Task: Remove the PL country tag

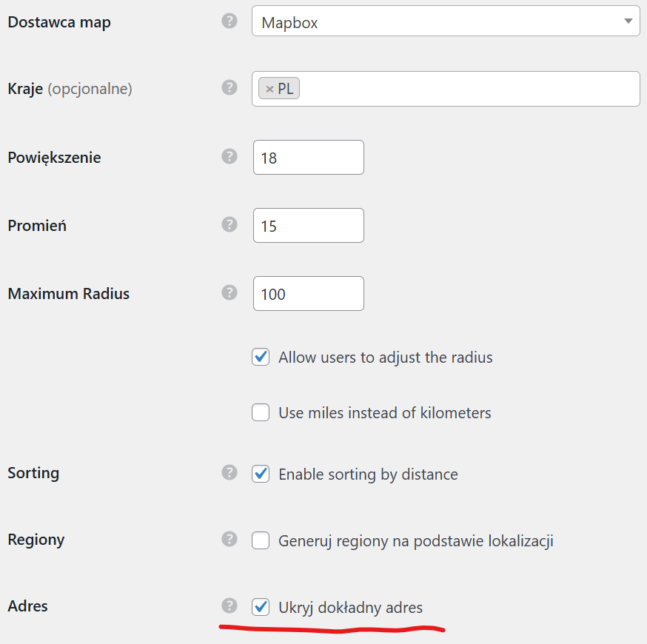Action: (269, 89)
